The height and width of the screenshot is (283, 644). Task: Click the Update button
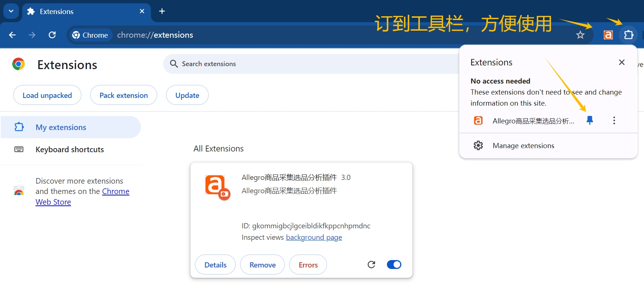pyautogui.click(x=187, y=95)
